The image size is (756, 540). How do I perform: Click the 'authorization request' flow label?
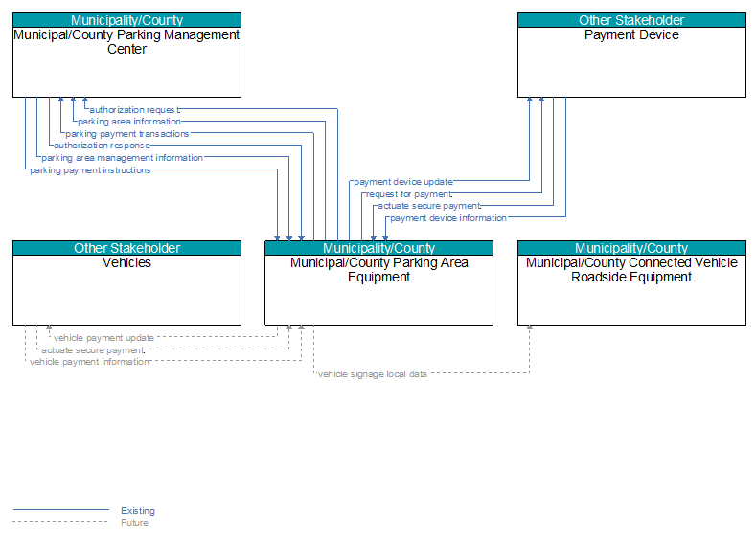click(134, 110)
